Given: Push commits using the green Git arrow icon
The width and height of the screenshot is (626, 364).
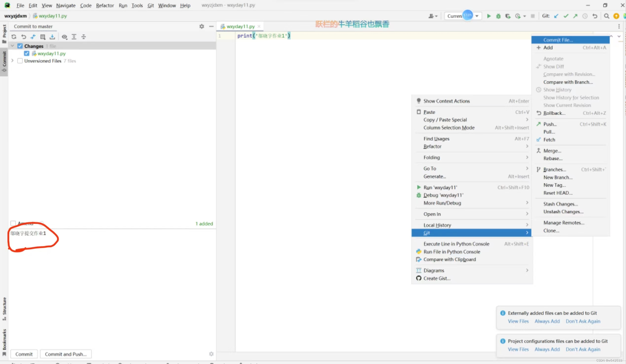Looking at the screenshot, I should pyautogui.click(x=575, y=16).
